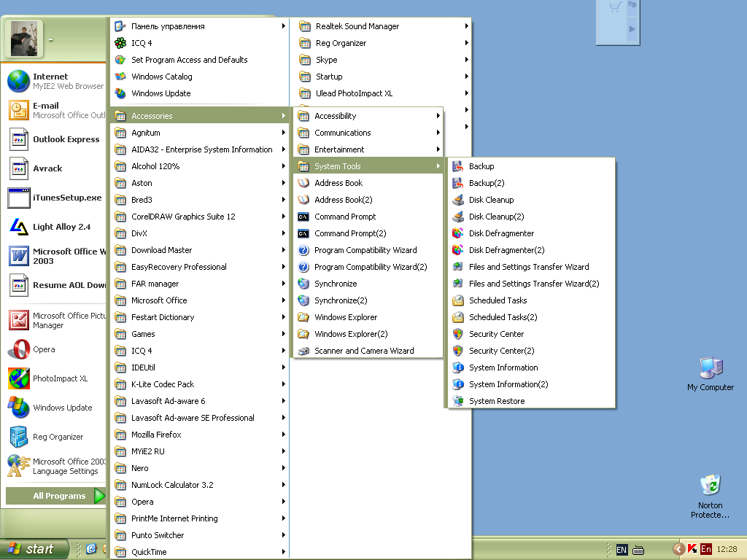Open the Games folder in All Programs
Viewport: 747px width, 560px height.
pos(200,334)
